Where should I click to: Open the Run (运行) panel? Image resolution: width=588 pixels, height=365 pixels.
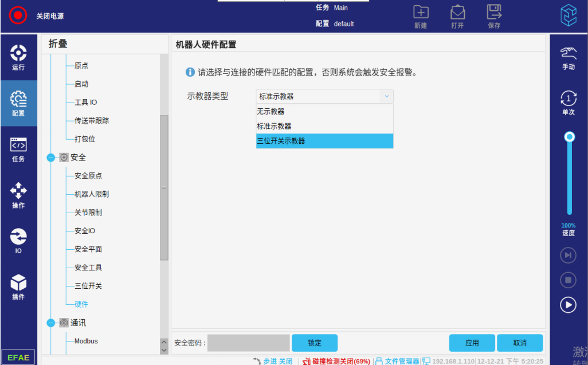[x=18, y=57]
